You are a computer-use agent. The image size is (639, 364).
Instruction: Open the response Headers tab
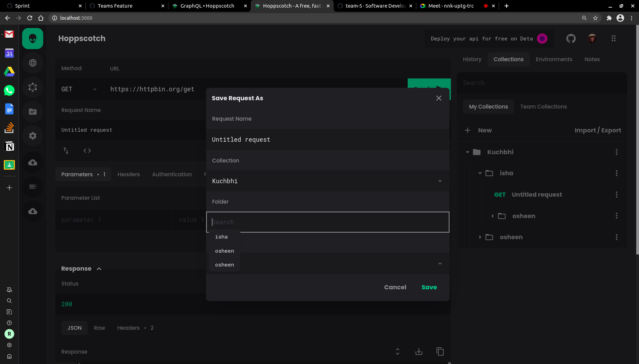coord(136,328)
